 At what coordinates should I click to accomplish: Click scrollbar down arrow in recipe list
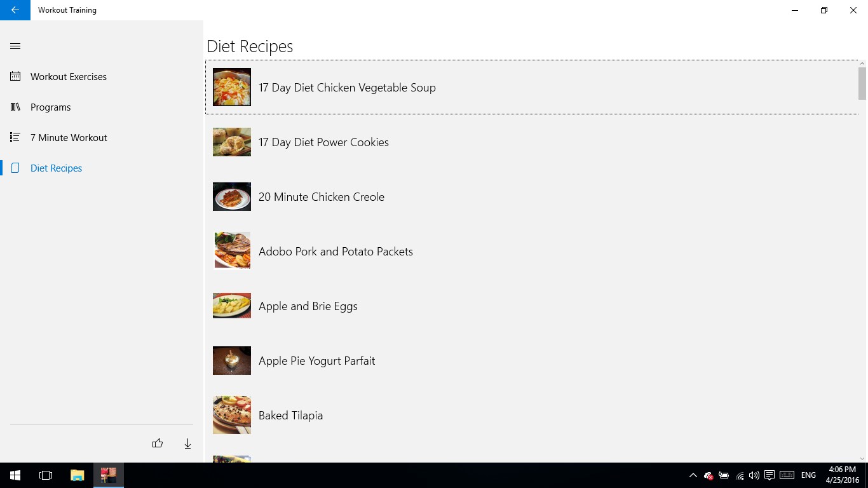coord(862,457)
